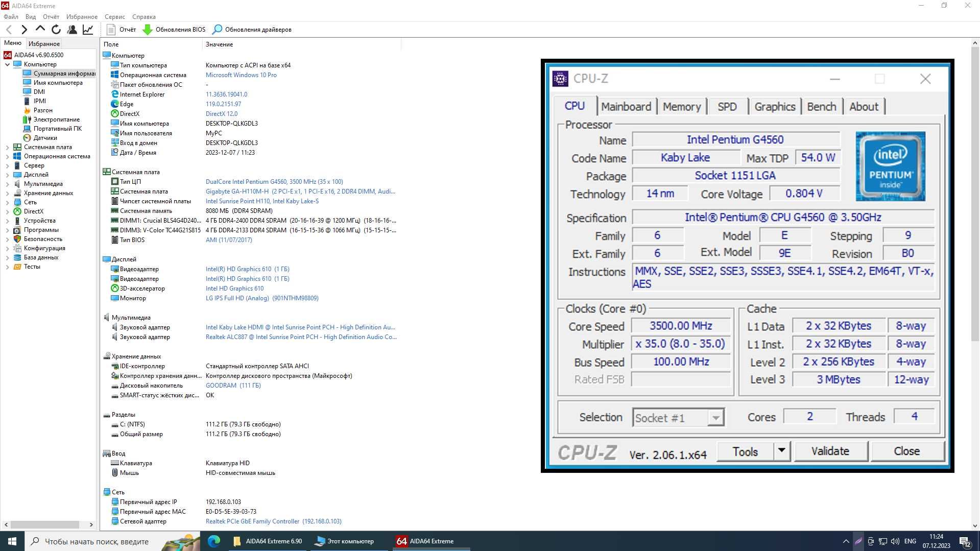
Task: Click the LG IPS Full HD monitor link
Action: coord(262,298)
